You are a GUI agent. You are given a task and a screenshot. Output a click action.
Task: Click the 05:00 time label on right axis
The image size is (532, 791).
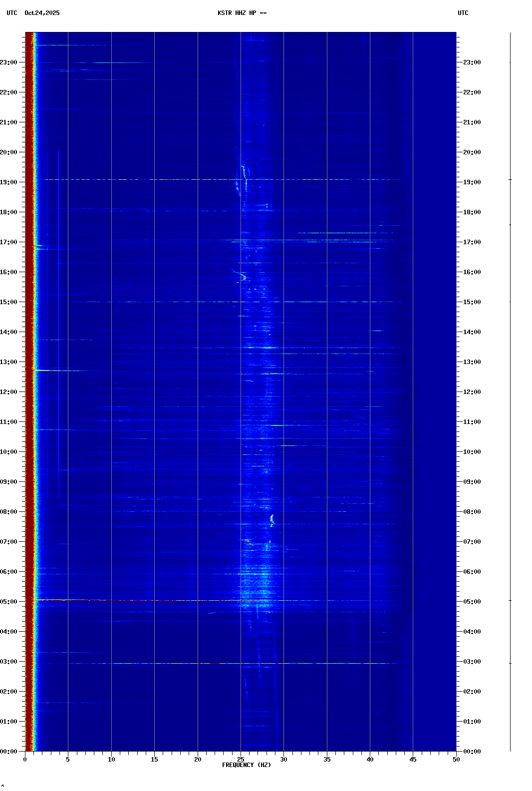(472, 602)
